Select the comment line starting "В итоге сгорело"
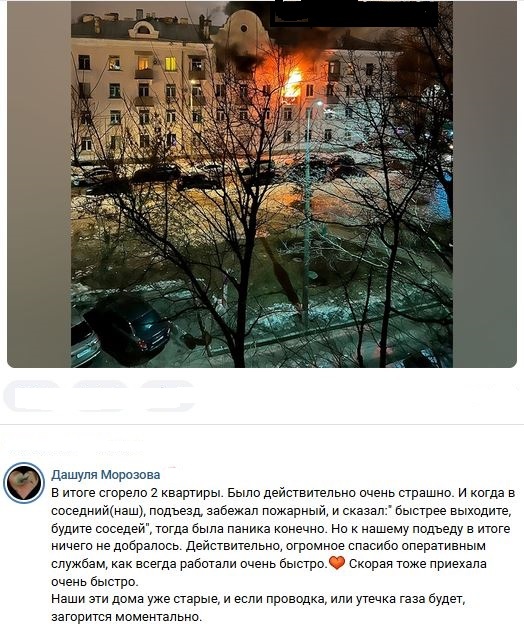This screenshot has width=524, height=626. (x=283, y=493)
